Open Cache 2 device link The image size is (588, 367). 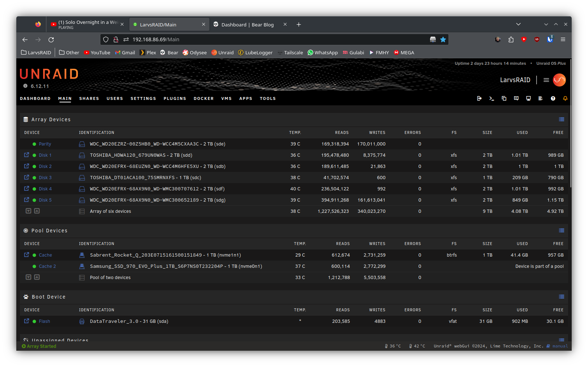coord(47,266)
